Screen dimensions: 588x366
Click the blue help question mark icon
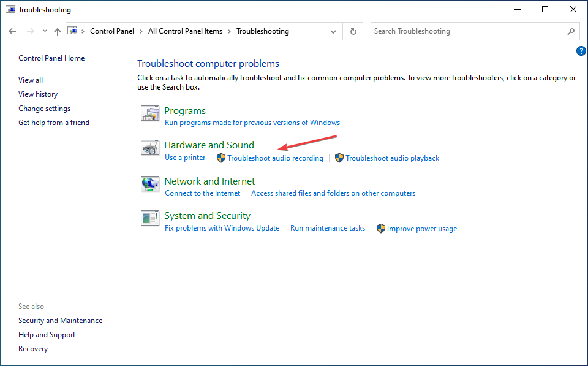click(581, 51)
